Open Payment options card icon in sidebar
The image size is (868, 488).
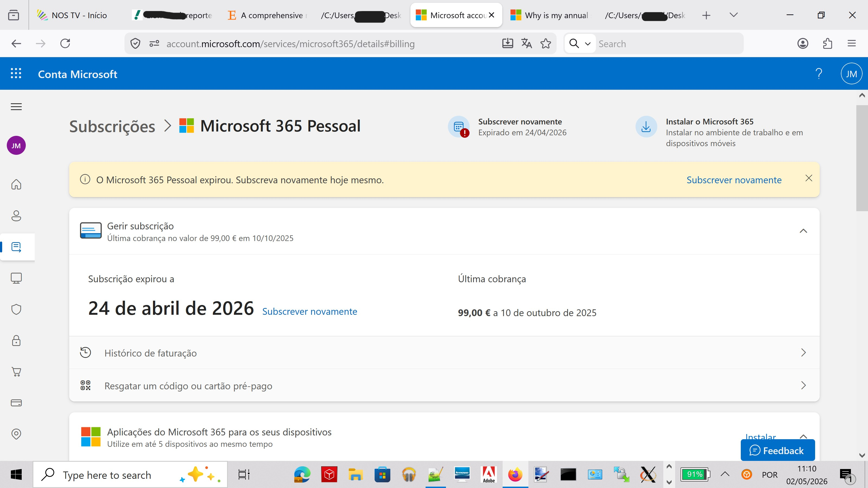(x=16, y=403)
